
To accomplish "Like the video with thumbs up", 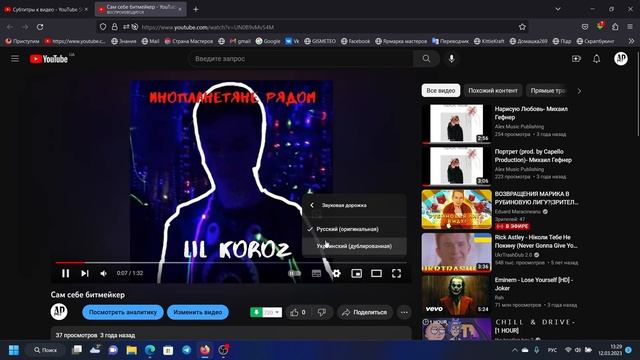I will click(x=298, y=312).
